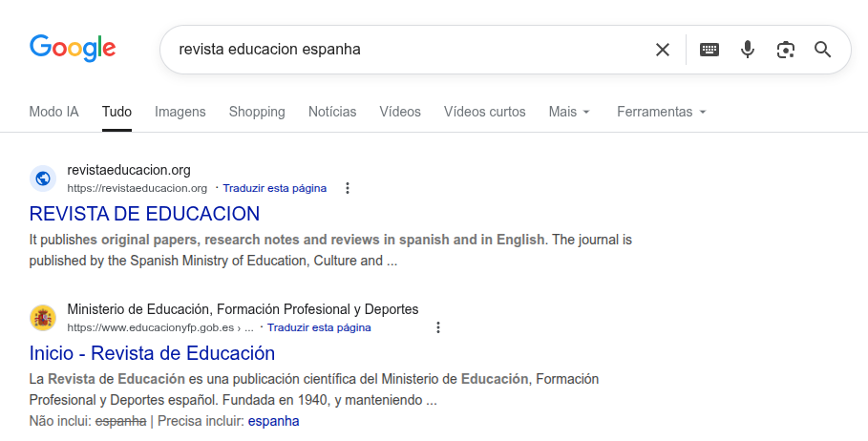Viewport: 868px width, 441px height.
Task: Click inside the search text field
Action: coord(401,50)
